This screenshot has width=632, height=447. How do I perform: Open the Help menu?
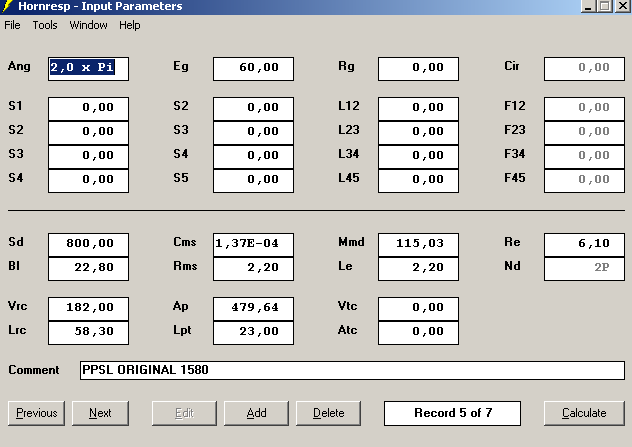point(130,25)
